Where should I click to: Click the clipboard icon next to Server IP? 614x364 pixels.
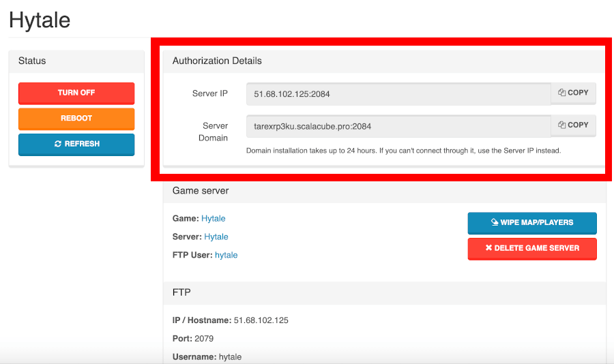tap(561, 93)
